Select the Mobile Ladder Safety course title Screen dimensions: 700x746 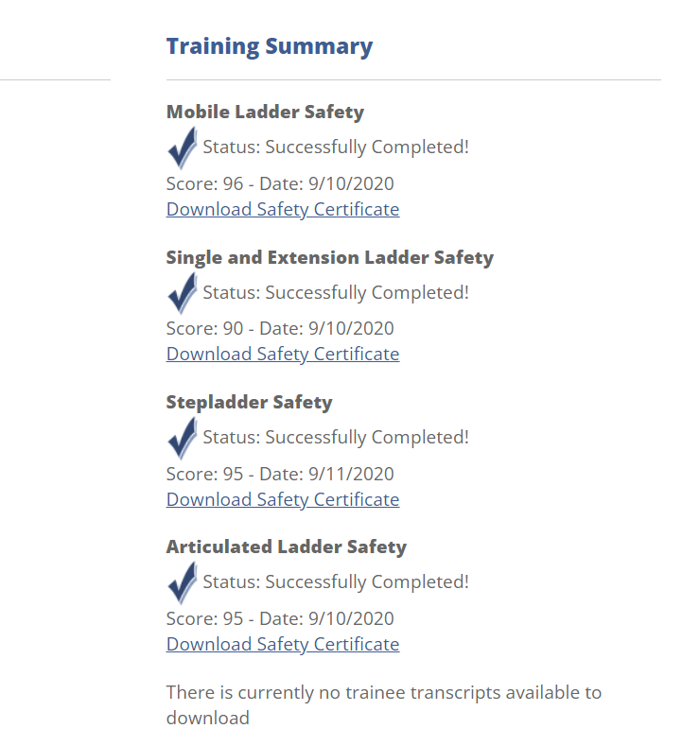[x=265, y=112]
